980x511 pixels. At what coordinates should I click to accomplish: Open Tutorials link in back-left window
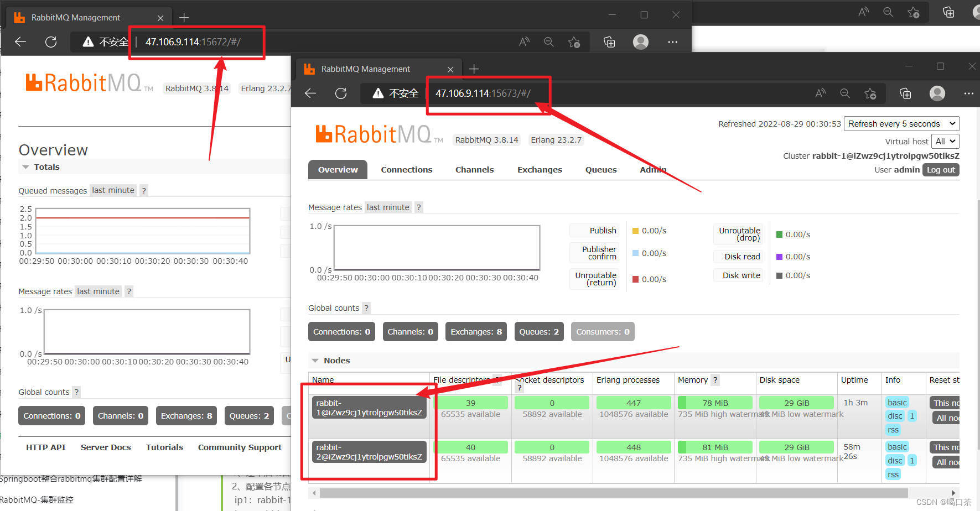coord(164,447)
